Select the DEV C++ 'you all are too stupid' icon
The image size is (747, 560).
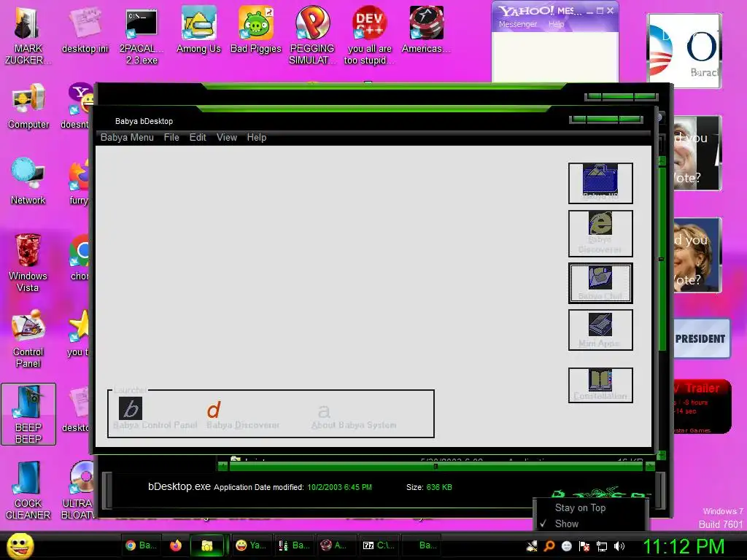point(369,36)
